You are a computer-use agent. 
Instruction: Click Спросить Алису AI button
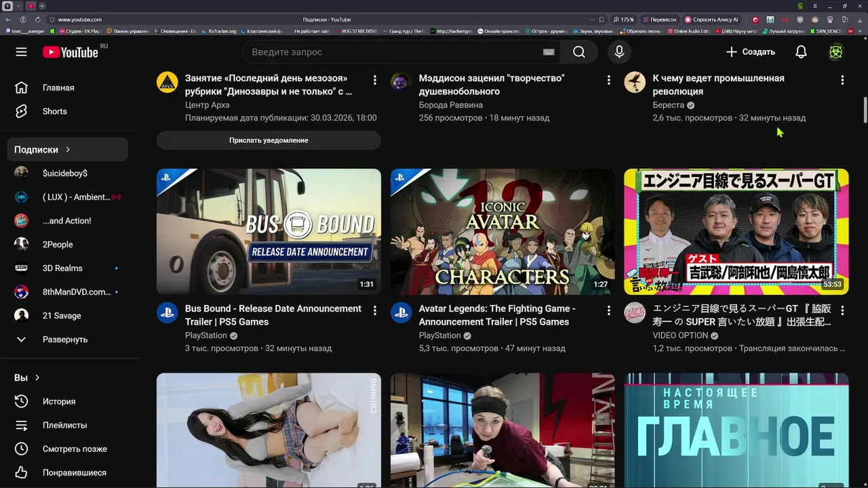click(711, 20)
